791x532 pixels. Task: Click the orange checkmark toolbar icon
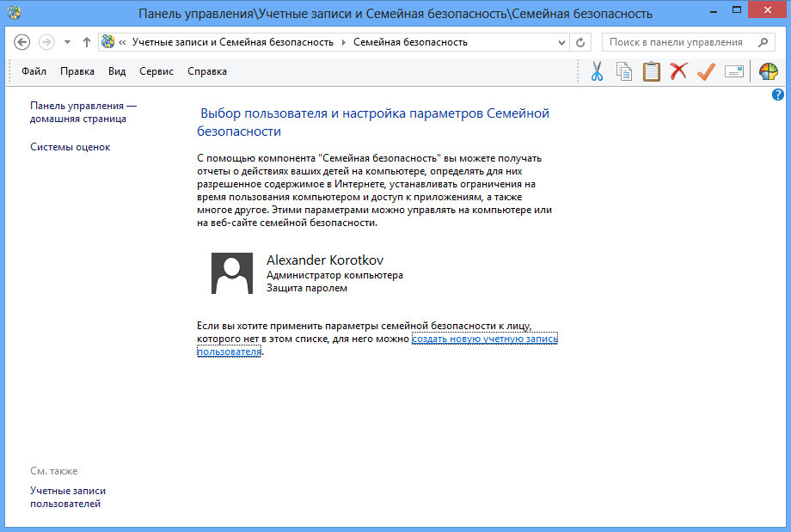706,71
